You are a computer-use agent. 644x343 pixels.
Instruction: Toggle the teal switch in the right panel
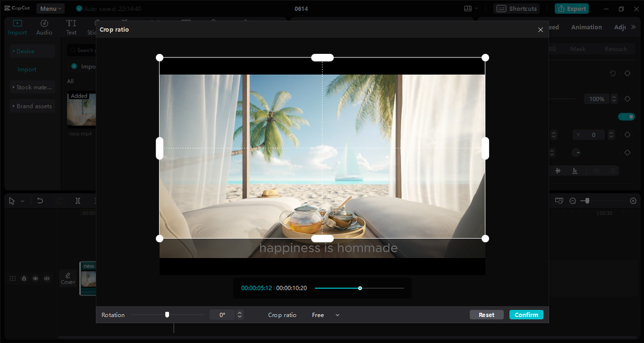626,116
